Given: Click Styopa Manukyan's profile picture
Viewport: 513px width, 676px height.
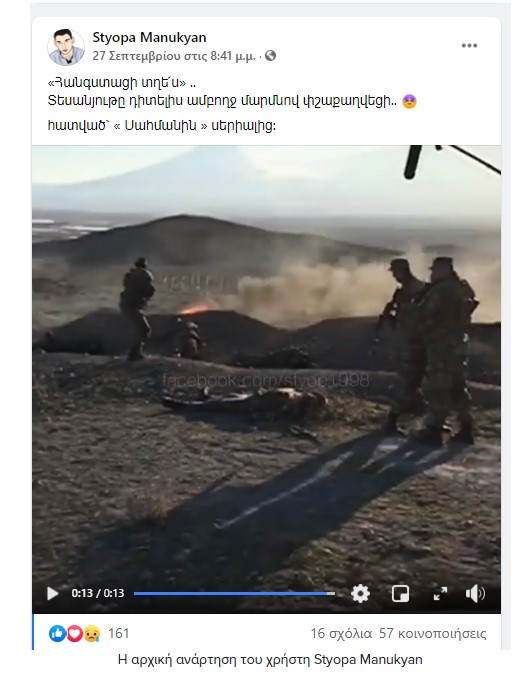Looking at the screenshot, I should (66, 47).
